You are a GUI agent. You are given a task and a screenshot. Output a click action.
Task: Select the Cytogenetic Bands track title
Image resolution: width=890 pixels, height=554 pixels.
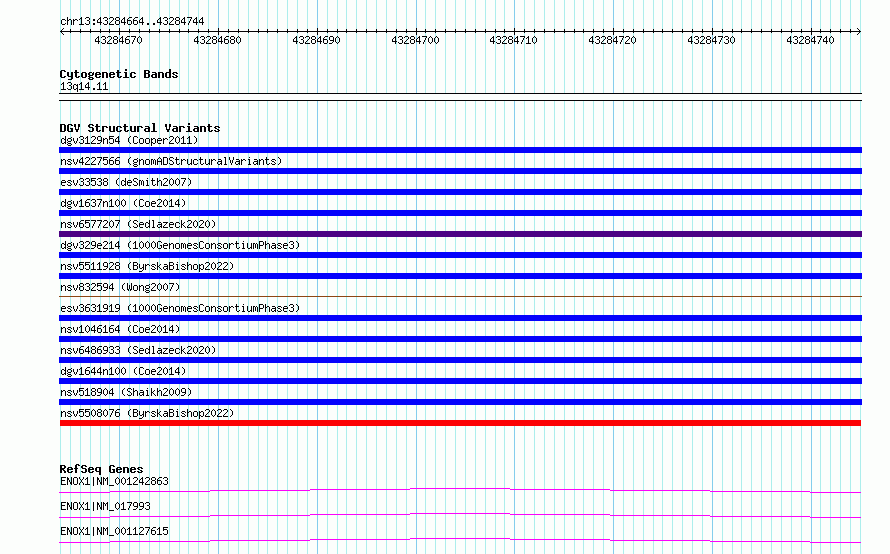coord(119,74)
